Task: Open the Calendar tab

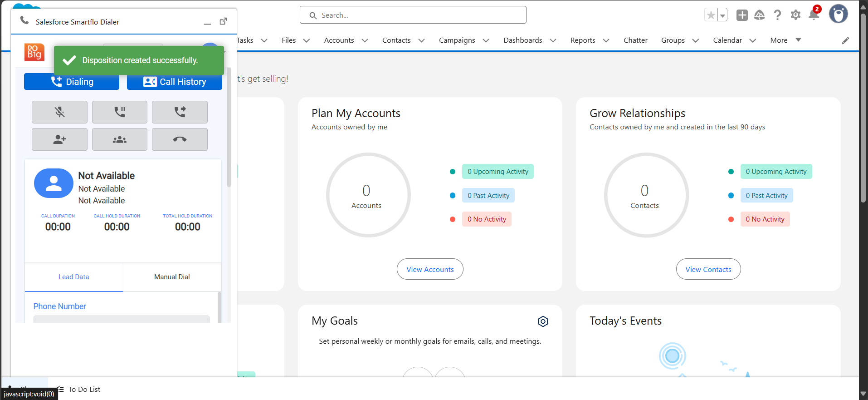Action: (727, 40)
